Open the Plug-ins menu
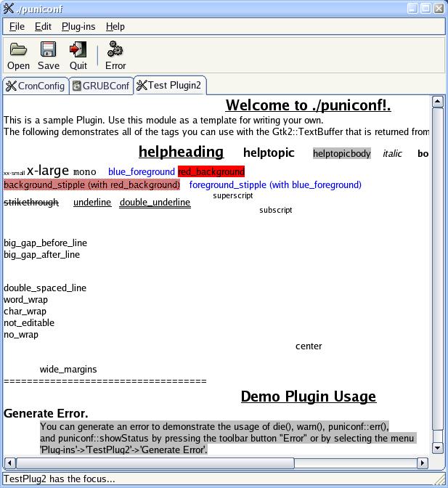The image size is (448, 488). tap(78, 27)
